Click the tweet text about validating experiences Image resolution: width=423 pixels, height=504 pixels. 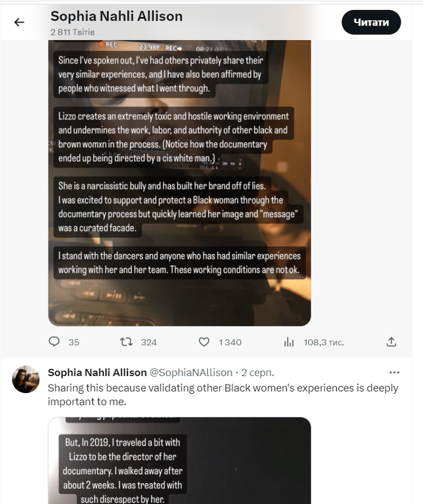tap(223, 394)
